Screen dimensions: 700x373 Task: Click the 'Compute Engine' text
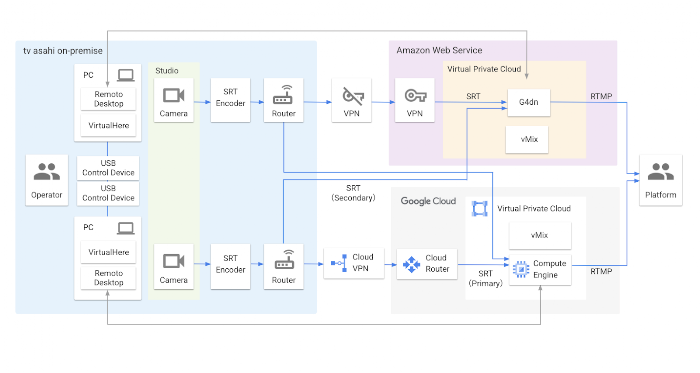coord(550,269)
